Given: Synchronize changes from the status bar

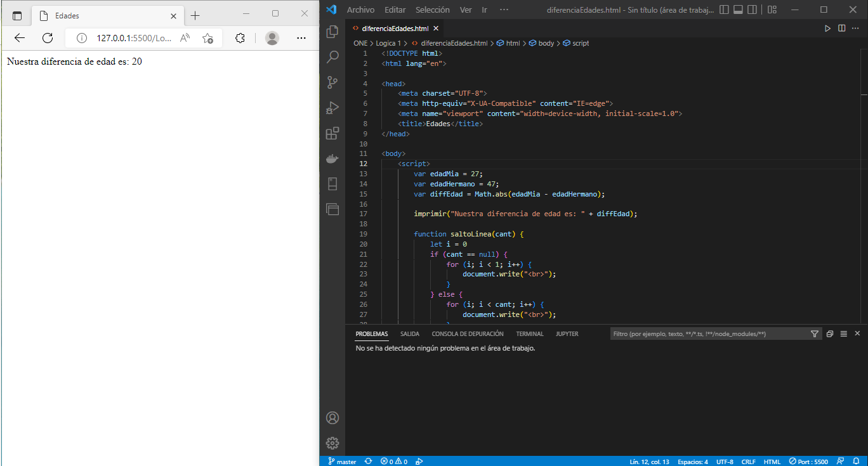Looking at the screenshot, I should [369, 462].
